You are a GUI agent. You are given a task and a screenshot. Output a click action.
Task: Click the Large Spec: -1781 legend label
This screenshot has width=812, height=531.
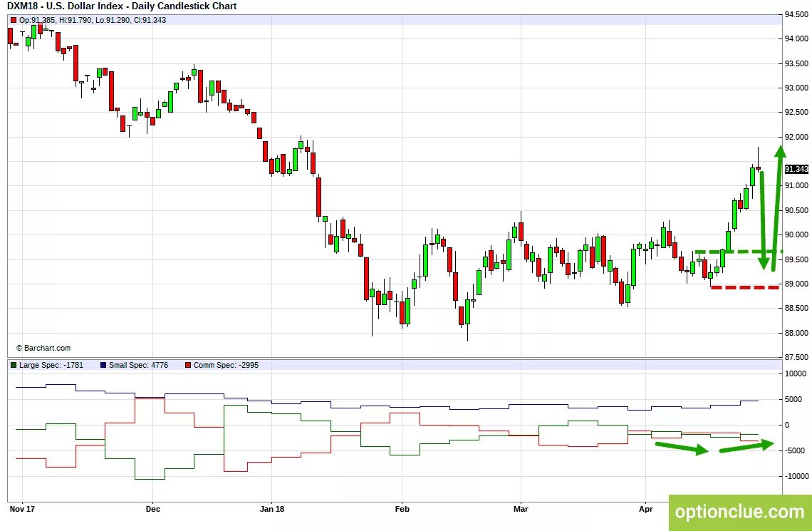click(x=51, y=365)
